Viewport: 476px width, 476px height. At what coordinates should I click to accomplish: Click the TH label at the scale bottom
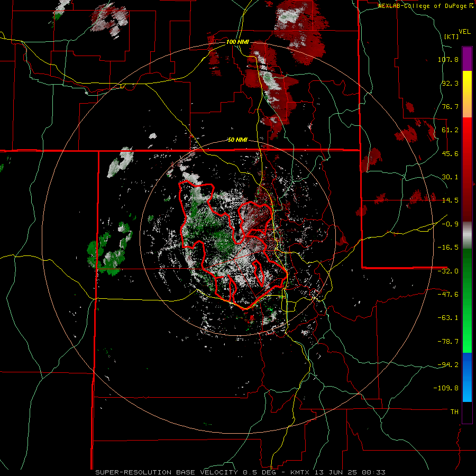click(x=454, y=412)
